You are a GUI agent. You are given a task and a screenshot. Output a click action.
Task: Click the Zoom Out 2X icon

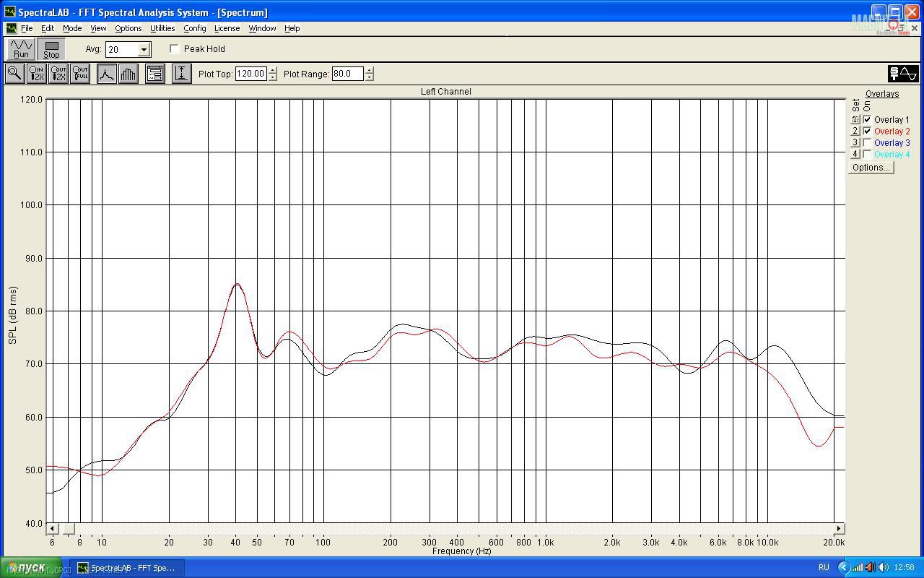point(58,74)
